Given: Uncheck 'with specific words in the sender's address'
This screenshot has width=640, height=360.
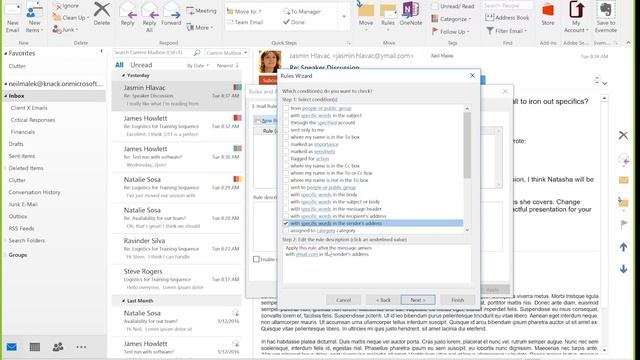Looking at the screenshot, I should (x=286, y=223).
